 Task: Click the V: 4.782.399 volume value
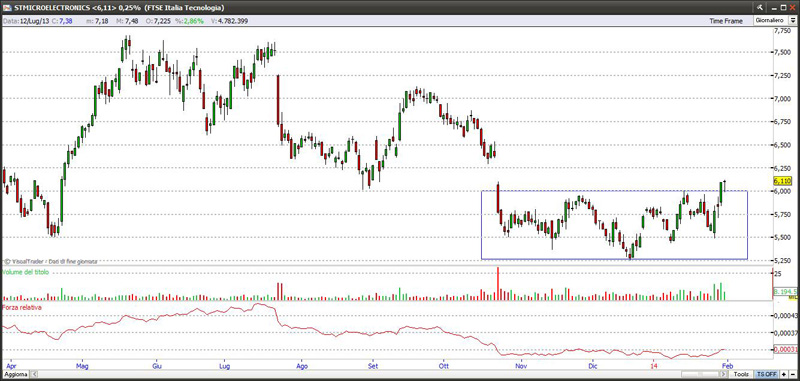pos(230,21)
